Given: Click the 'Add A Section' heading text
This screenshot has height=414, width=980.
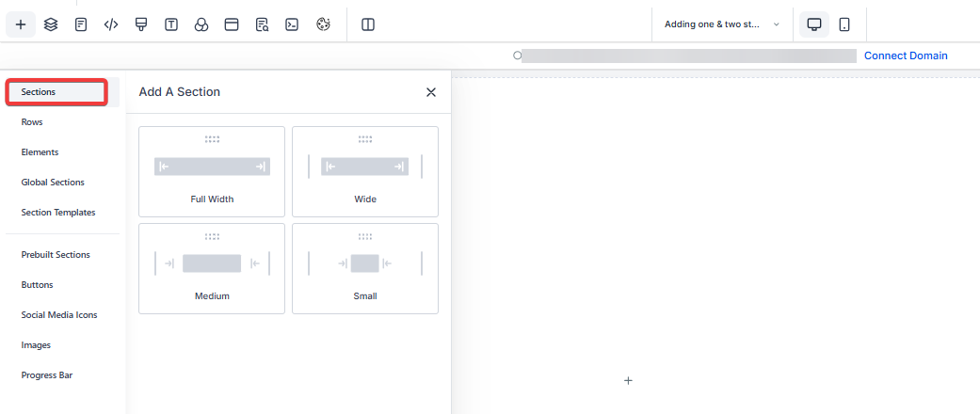Looking at the screenshot, I should tap(180, 92).
